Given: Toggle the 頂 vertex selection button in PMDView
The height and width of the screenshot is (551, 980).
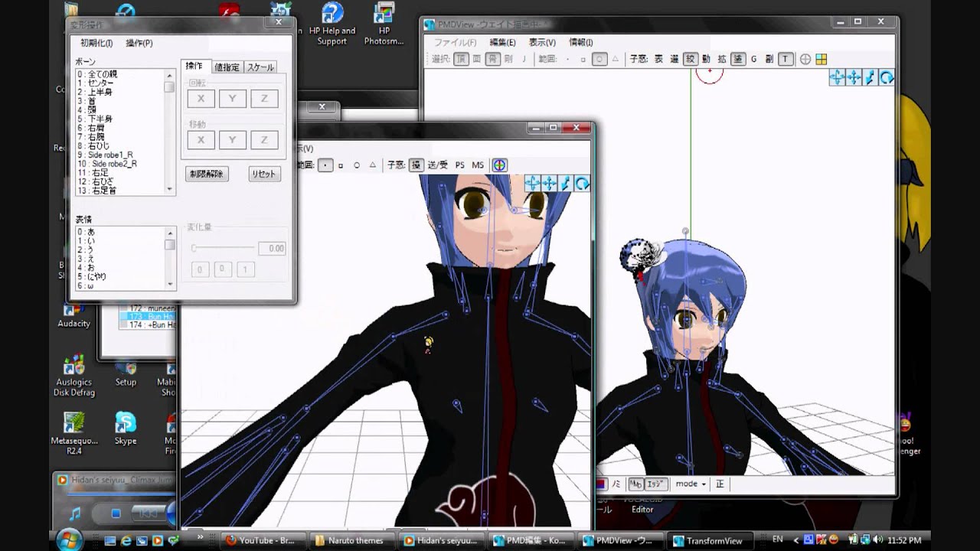Looking at the screenshot, I should coord(461,59).
